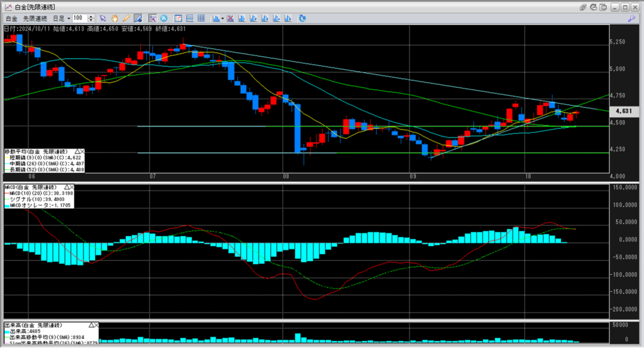
Task: Click the chart icon left of 白金 title
Action: [8, 7]
